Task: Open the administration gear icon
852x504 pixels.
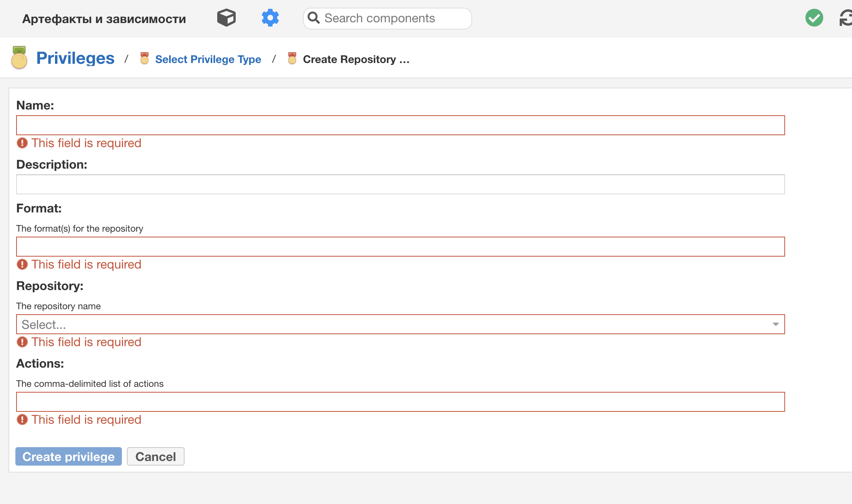Action: pyautogui.click(x=270, y=18)
